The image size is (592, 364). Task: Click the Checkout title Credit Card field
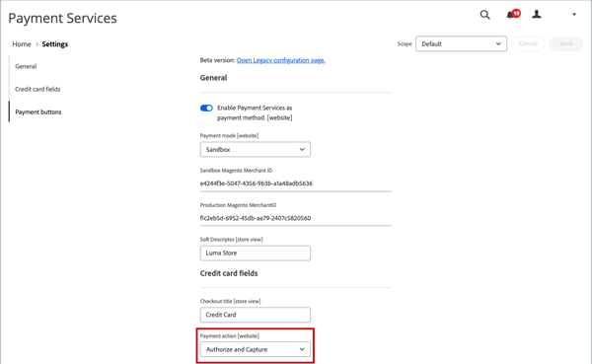click(x=256, y=315)
